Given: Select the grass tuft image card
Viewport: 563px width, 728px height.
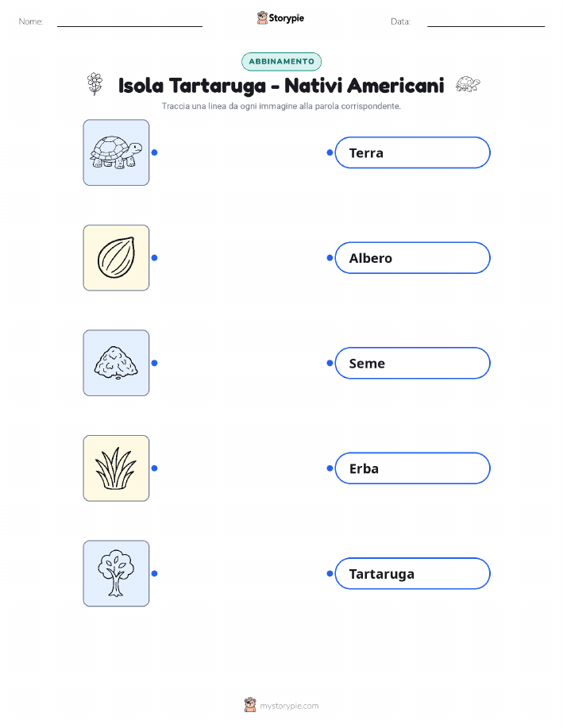Looking at the screenshot, I should [x=116, y=468].
